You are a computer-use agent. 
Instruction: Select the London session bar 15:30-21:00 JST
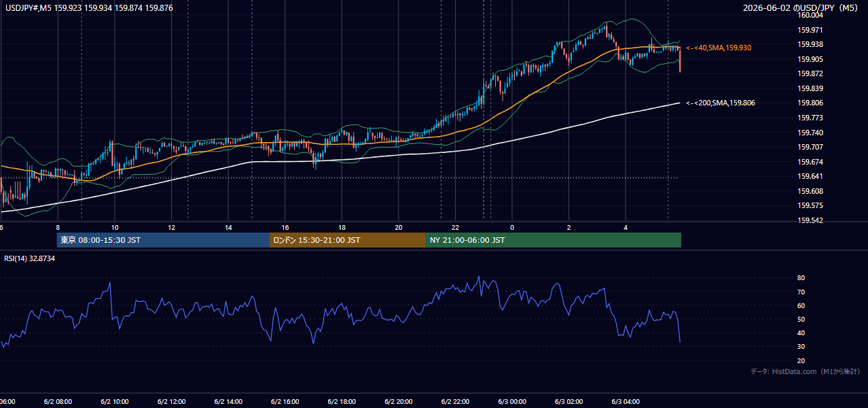[x=348, y=240]
